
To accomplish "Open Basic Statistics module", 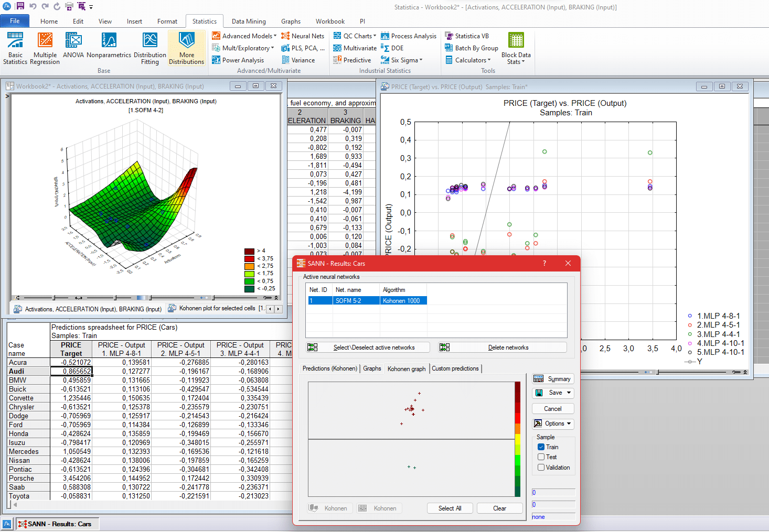I will (x=15, y=48).
